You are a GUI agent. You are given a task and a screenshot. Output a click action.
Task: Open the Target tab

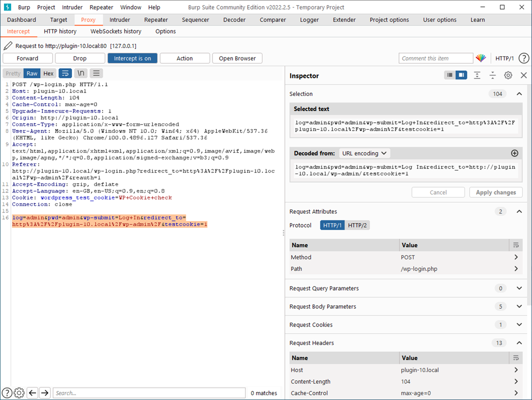(58, 19)
